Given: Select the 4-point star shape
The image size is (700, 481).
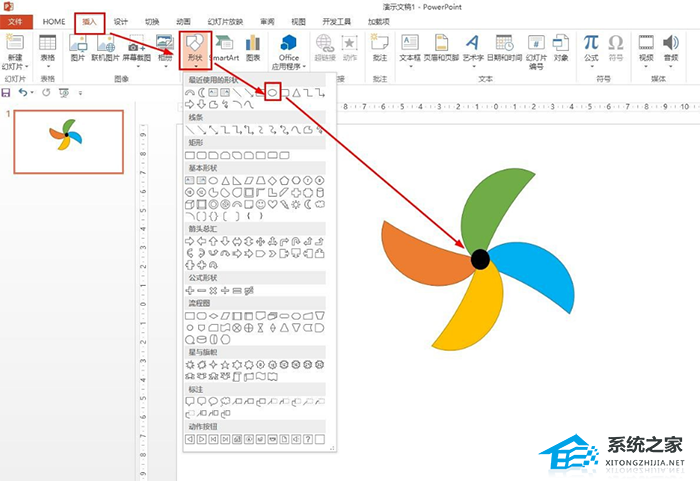Looking at the screenshot, I should point(213,365).
